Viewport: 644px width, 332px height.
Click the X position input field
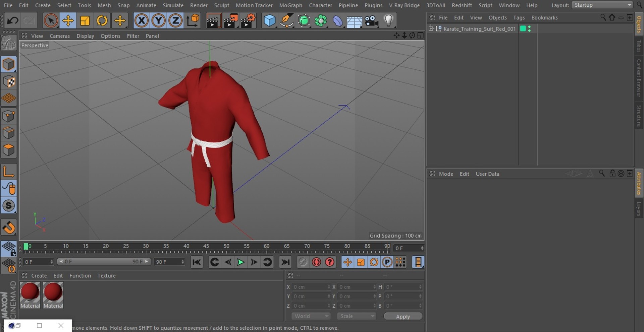click(x=311, y=287)
